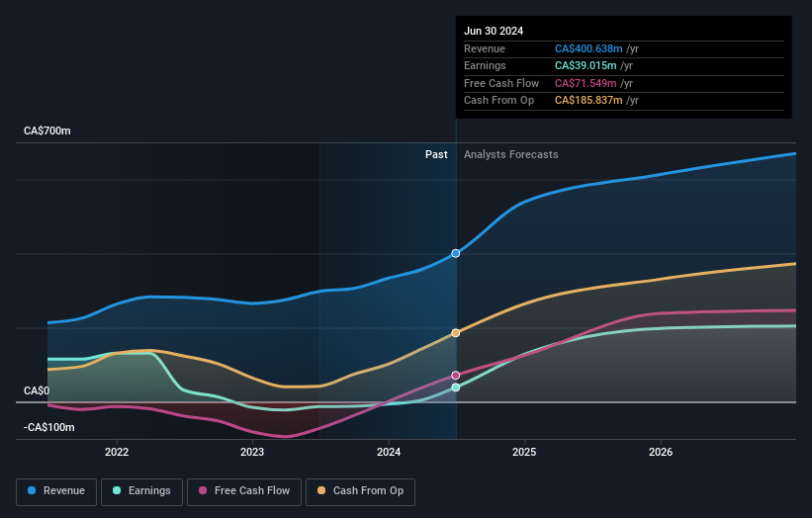Viewport: 812px width, 518px height.
Task: Click the CA$0 y-axis label
Action: pyautogui.click(x=37, y=390)
